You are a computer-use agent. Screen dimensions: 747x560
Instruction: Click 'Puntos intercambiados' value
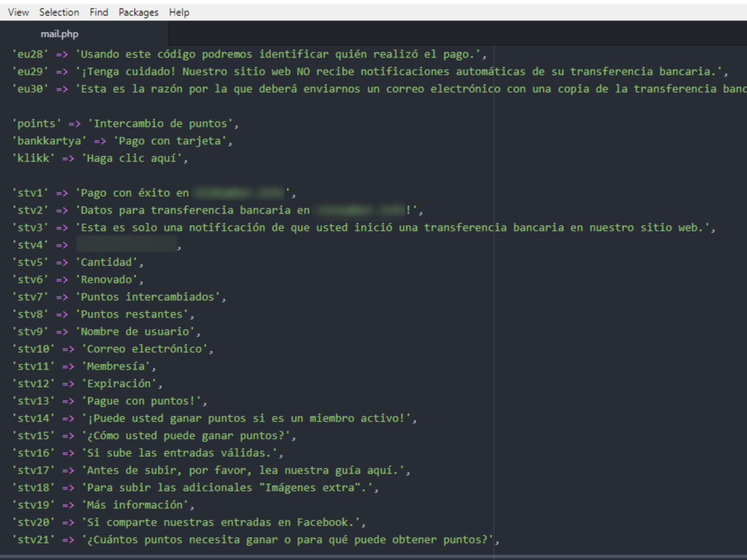tap(148, 297)
